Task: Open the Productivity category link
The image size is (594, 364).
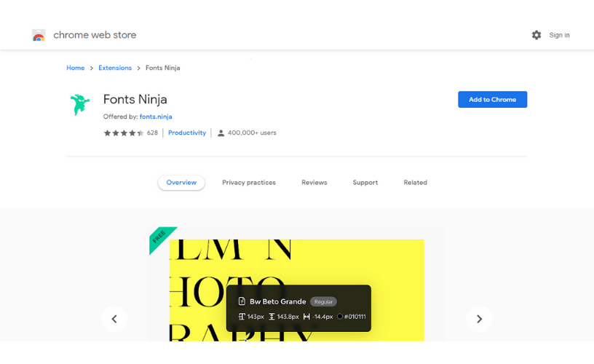Action: tap(187, 133)
